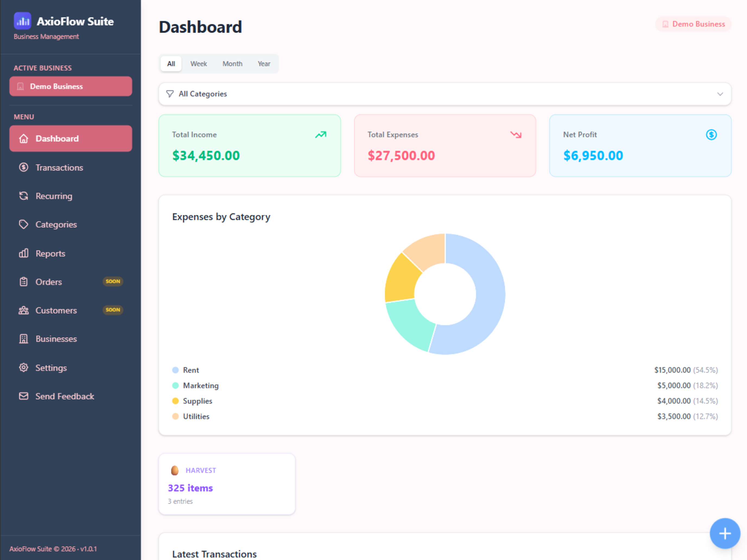
Task: Click the SOON badge next to Customers
Action: pyautogui.click(x=113, y=310)
